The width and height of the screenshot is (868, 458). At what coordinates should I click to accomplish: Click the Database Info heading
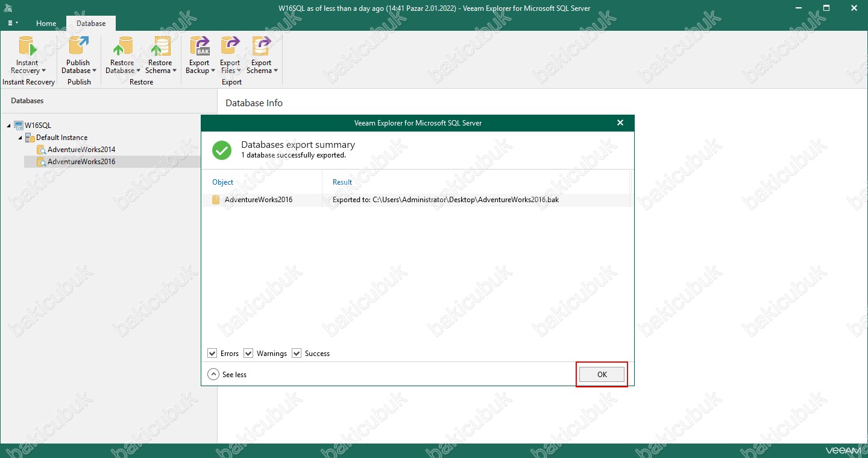tap(254, 103)
